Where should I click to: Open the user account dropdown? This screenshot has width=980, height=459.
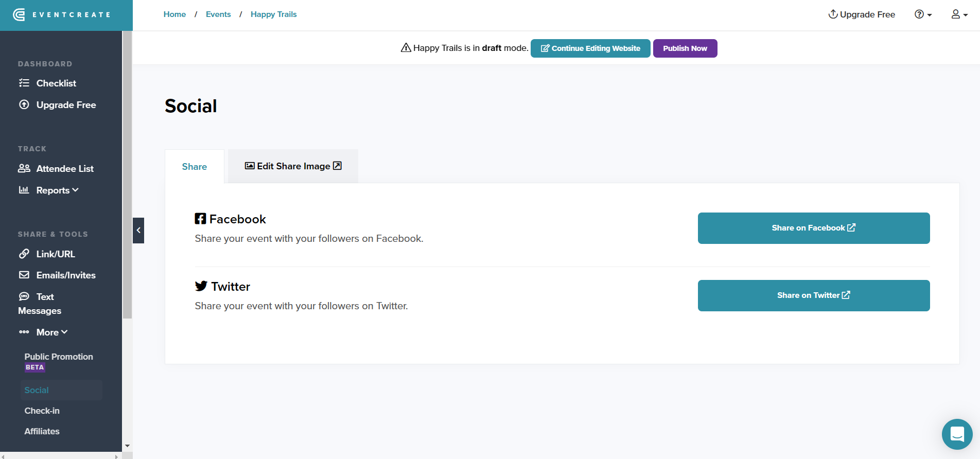point(959,14)
